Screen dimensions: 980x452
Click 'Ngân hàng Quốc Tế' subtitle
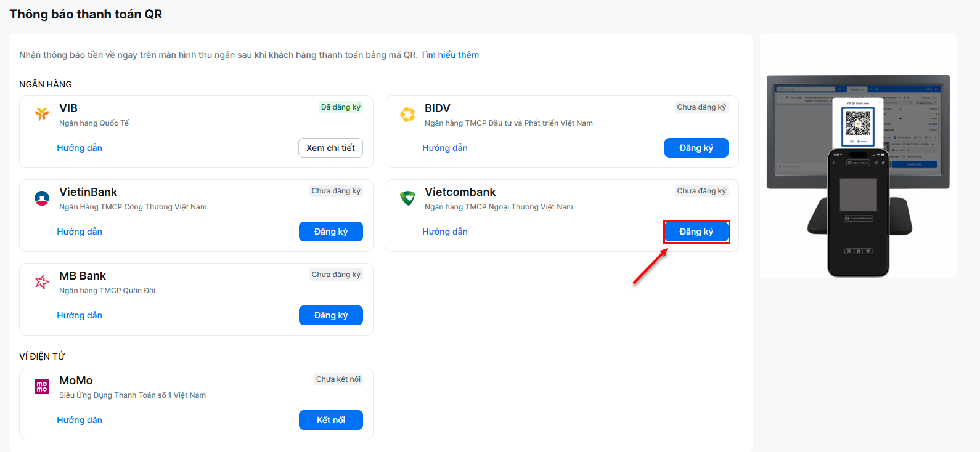[94, 123]
